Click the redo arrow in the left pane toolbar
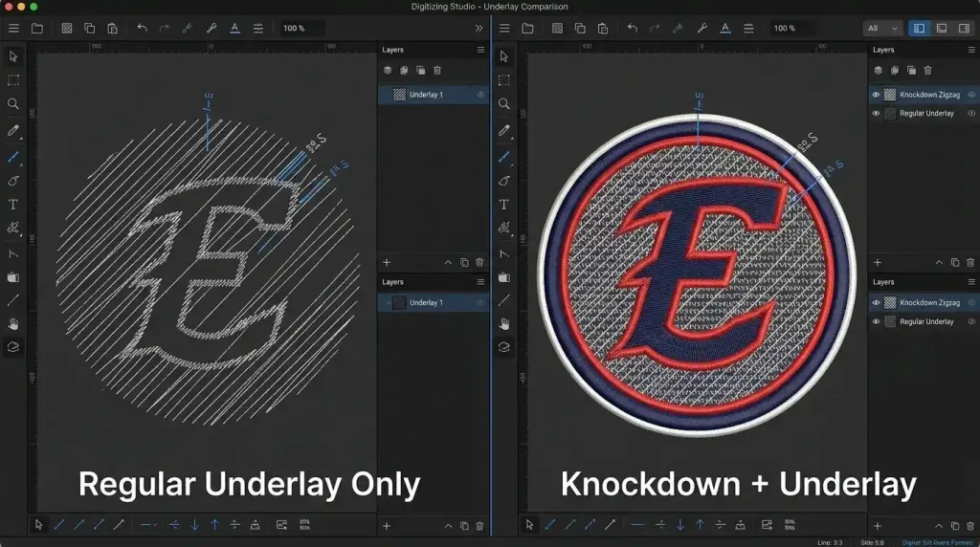The width and height of the screenshot is (980, 547). (165, 28)
